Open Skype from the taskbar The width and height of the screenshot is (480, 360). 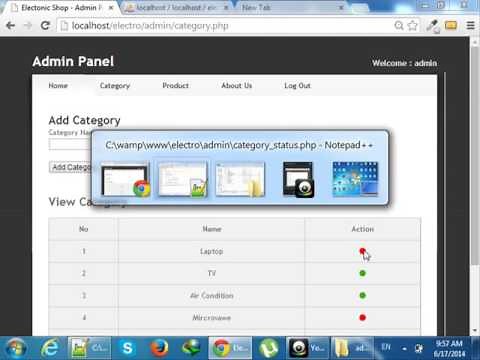(x=127, y=348)
